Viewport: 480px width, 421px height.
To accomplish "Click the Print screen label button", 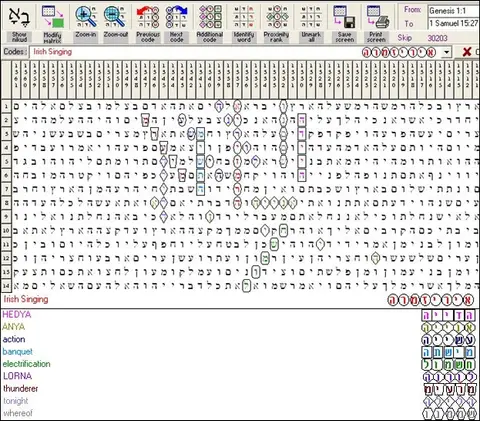I will (x=376, y=37).
